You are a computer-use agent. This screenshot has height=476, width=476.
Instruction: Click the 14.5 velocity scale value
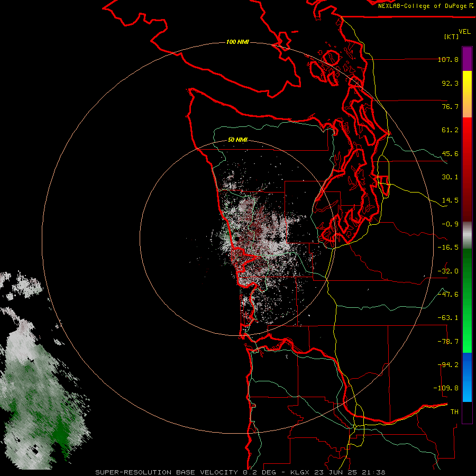click(x=450, y=200)
